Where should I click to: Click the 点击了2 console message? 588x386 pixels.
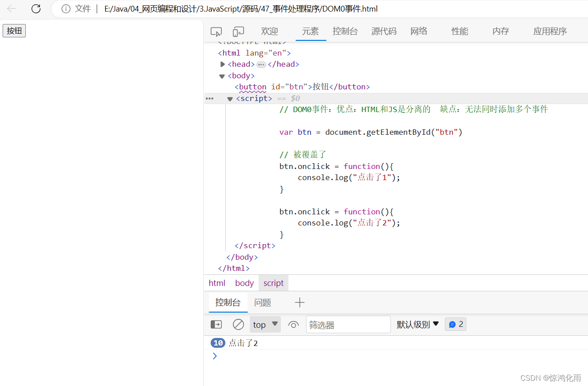click(x=243, y=343)
